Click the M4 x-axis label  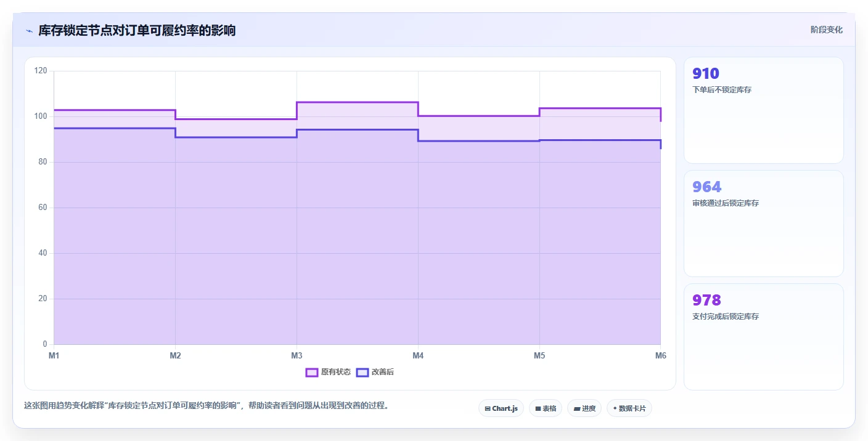418,355
